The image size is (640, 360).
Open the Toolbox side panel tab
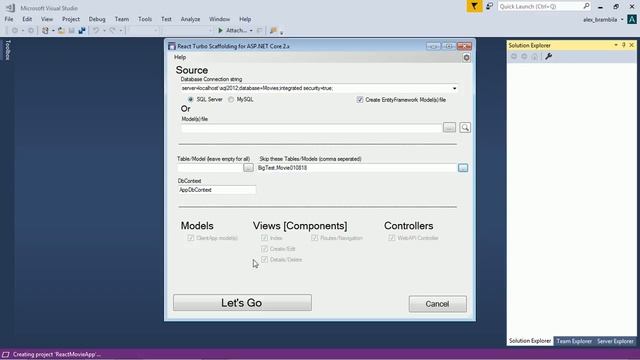click(x=7, y=50)
